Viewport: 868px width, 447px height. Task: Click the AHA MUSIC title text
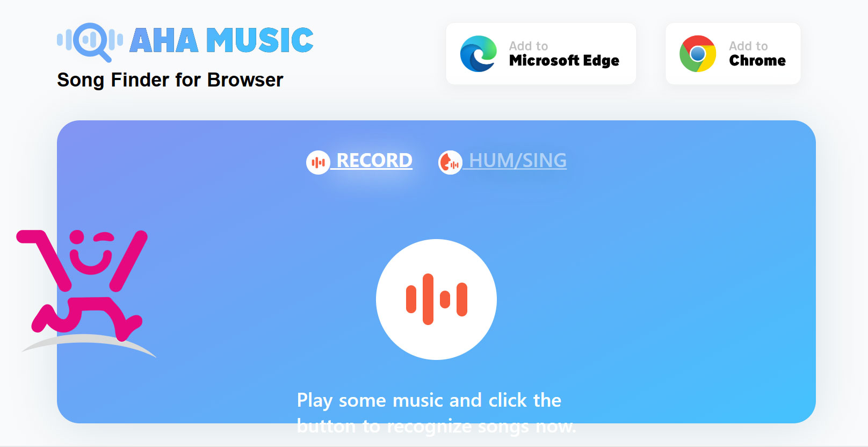click(x=221, y=40)
